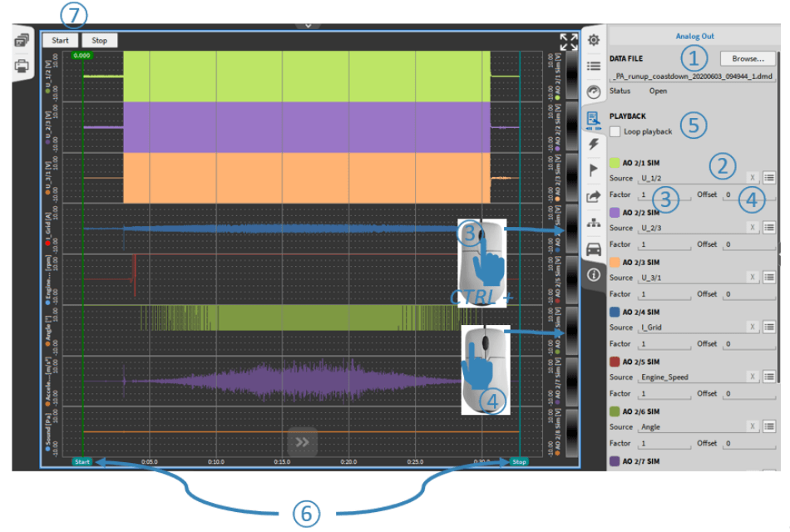Click the green AO 2/1 SIM color swatch
The height and width of the screenshot is (532, 790).
615,163
